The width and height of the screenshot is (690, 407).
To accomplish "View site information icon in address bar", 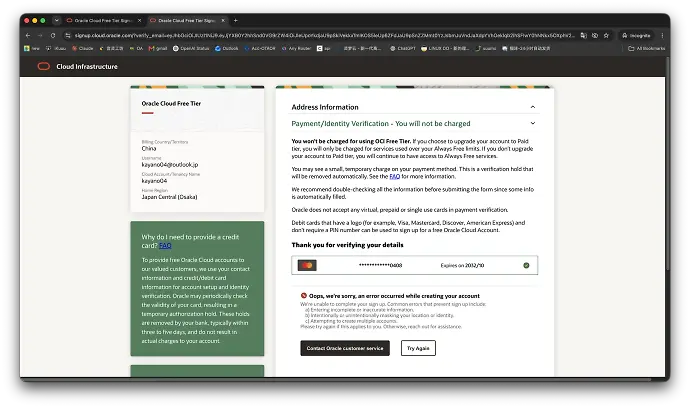I will [x=68, y=35].
